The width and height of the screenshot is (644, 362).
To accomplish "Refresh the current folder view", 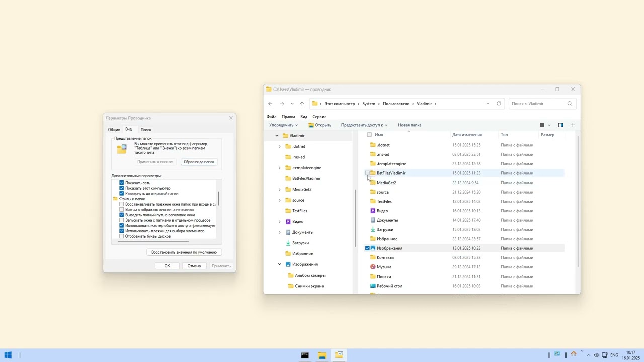I will click(499, 104).
